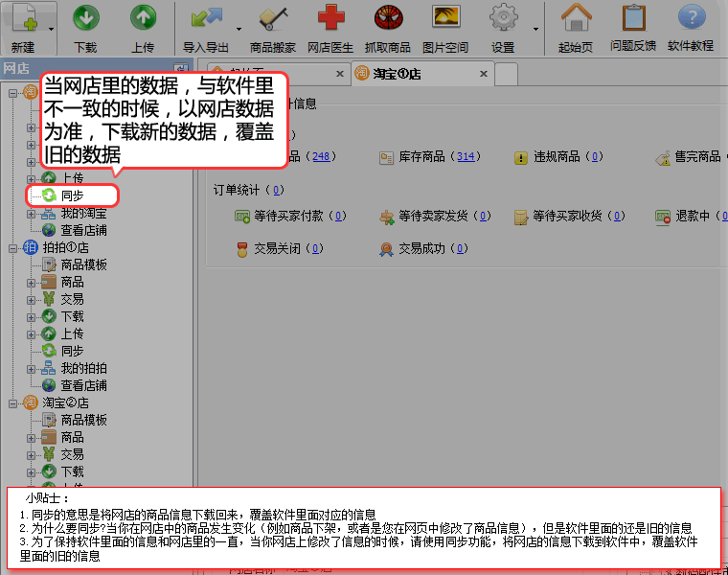728x575 pixels.
Task: Click the 查看店铺 globe icon under 拍拍①店
Action: [49, 385]
